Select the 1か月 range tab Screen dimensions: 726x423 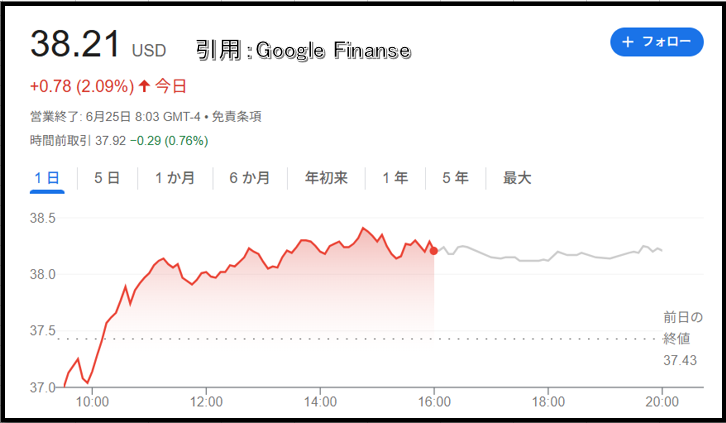tap(175, 178)
